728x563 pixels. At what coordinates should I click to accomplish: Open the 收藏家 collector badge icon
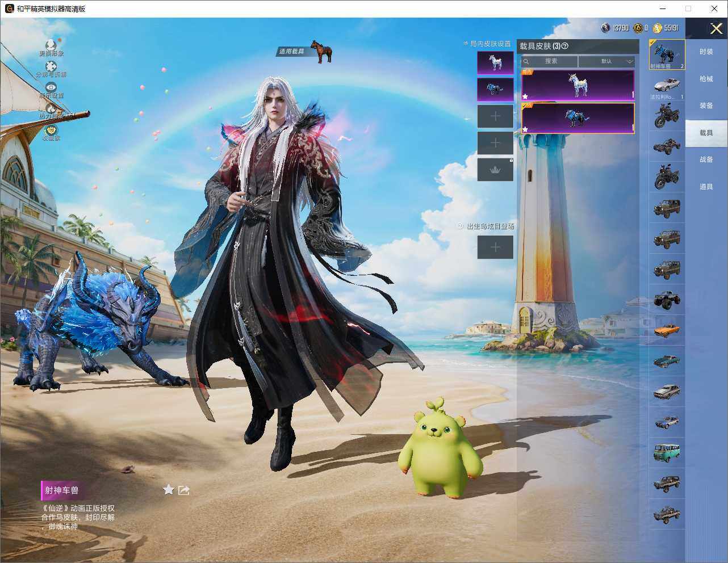51,130
